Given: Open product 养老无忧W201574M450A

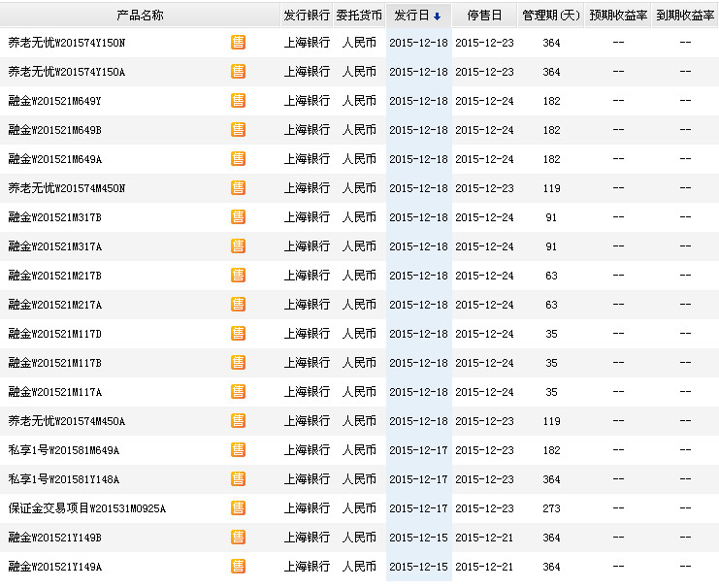Looking at the screenshot, I should 67,421.
